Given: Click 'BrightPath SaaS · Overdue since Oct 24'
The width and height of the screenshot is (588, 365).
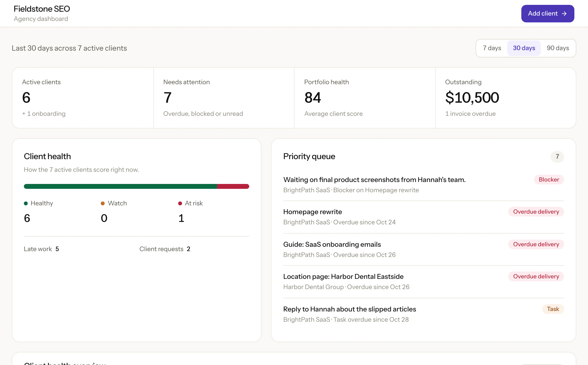Looking at the screenshot, I should click(339, 222).
